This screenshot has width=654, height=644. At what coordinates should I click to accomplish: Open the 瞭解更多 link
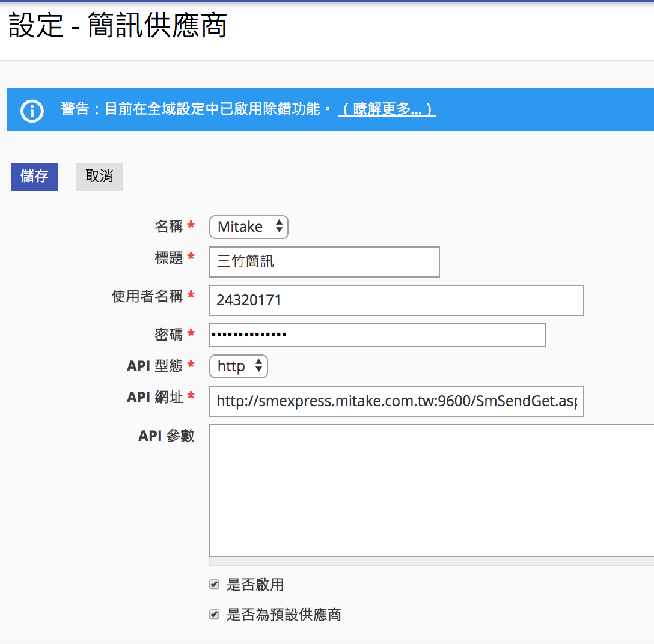[x=387, y=109]
